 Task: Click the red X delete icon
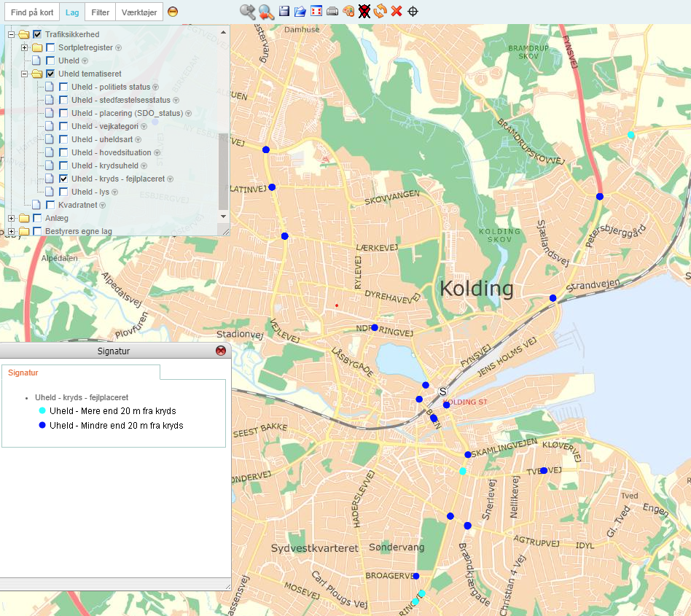[397, 11]
